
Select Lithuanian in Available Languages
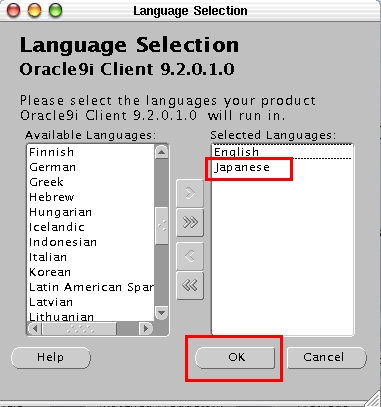pyautogui.click(x=90, y=316)
